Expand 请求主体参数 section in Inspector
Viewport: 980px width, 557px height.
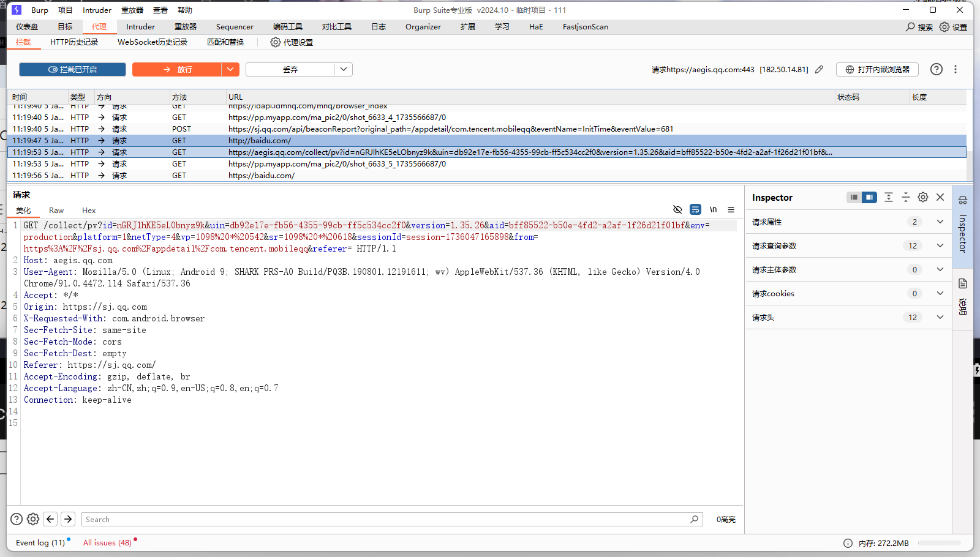[940, 269]
